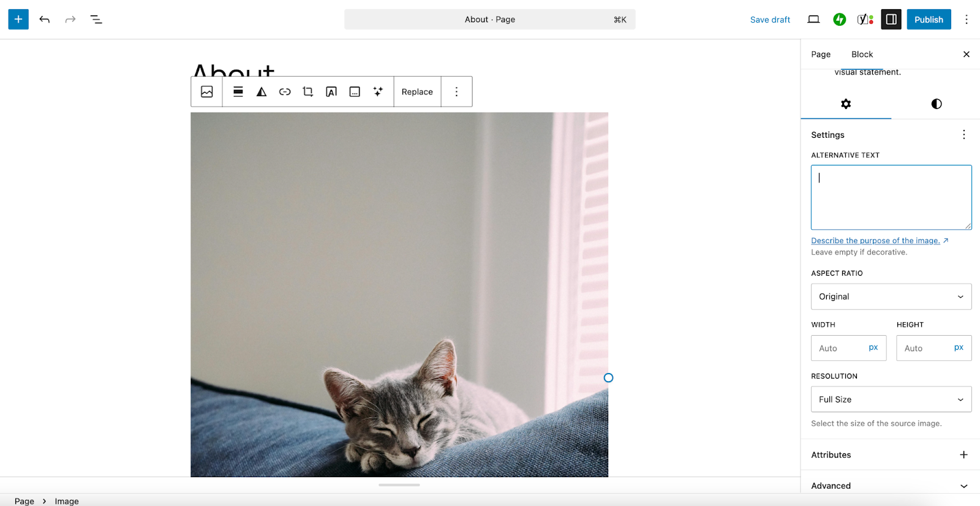
Task: Select Image in the breadcrumb
Action: click(x=67, y=501)
